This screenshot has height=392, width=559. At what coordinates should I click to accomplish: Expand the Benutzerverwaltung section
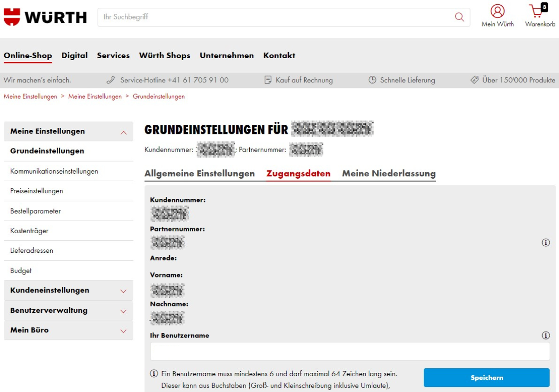click(68, 311)
